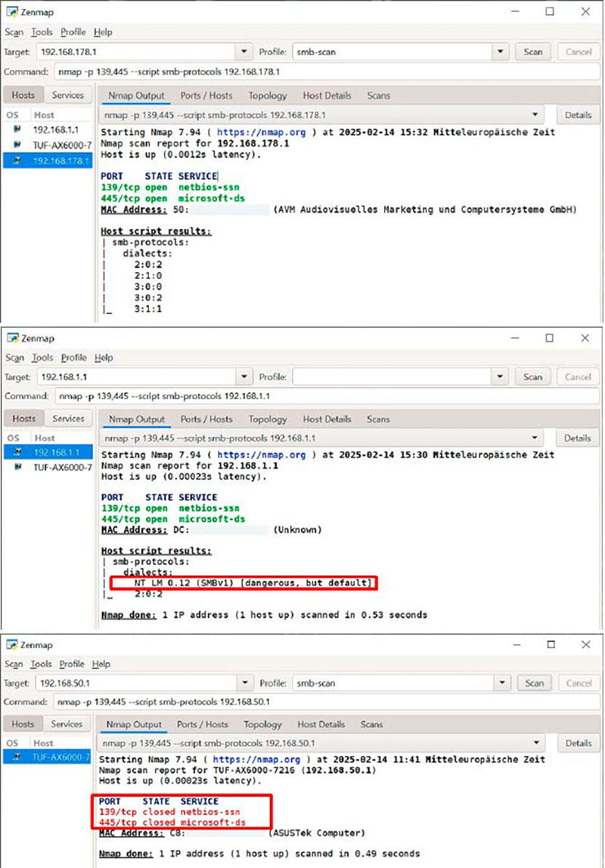Image resolution: width=605 pixels, height=868 pixels.
Task: Open Profile menu in middle Zenmap window
Action: pyautogui.click(x=73, y=358)
